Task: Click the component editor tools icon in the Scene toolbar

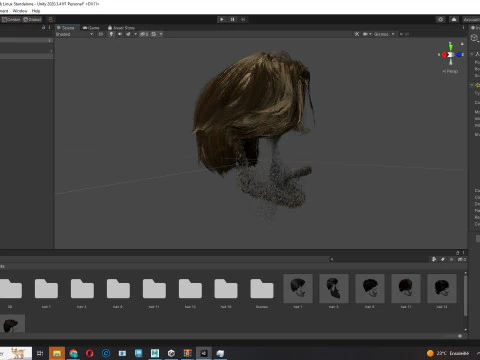Action: coord(357,34)
